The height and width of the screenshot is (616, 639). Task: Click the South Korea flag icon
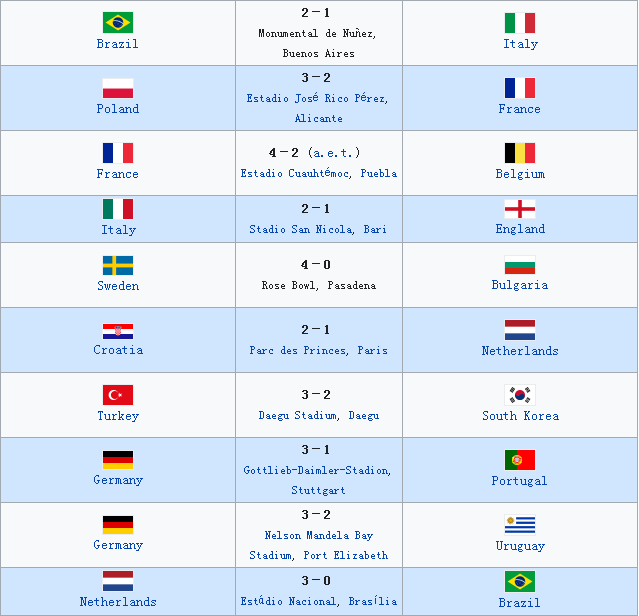click(x=520, y=395)
